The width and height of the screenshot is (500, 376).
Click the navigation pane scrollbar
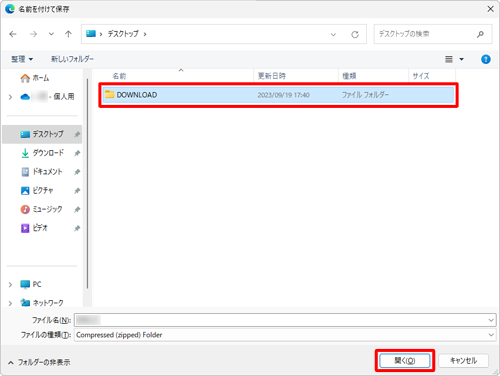pyautogui.click(x=87, y=183)
